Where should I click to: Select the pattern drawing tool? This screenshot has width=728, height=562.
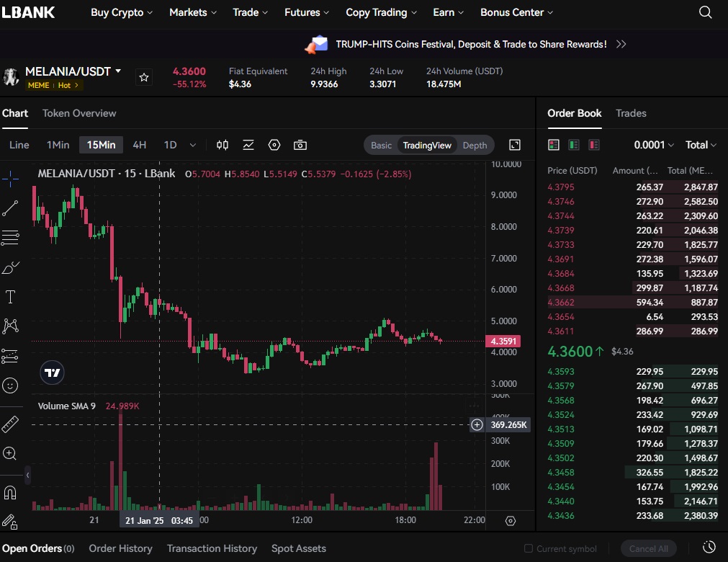click(10, 326)
